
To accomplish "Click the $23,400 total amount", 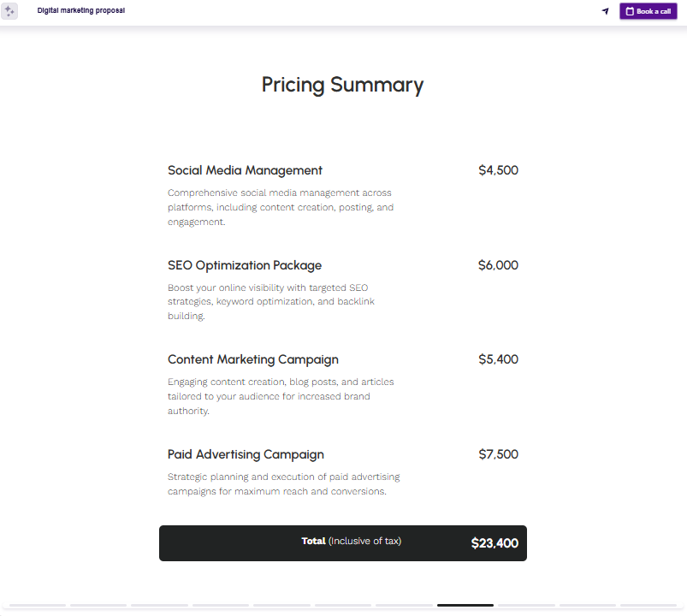I will pos(495,542).
